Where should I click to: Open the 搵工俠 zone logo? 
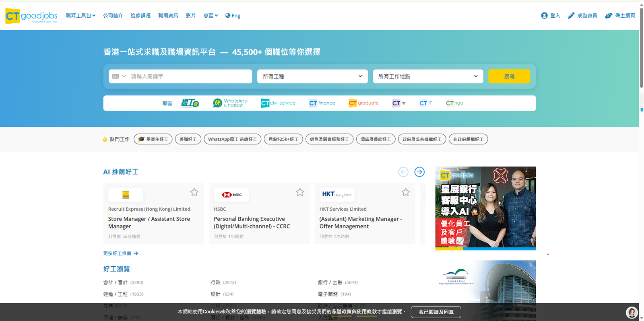[190, 103]
